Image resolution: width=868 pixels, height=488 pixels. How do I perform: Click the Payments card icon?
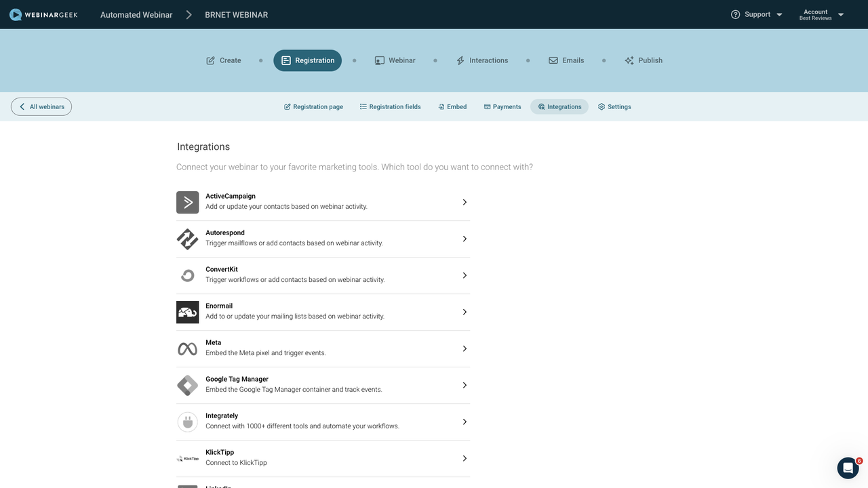486,106
